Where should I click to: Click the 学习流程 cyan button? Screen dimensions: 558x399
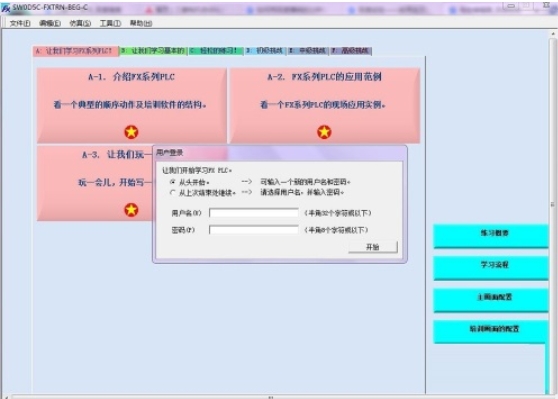pyautogui.click(x=491, y=268)
